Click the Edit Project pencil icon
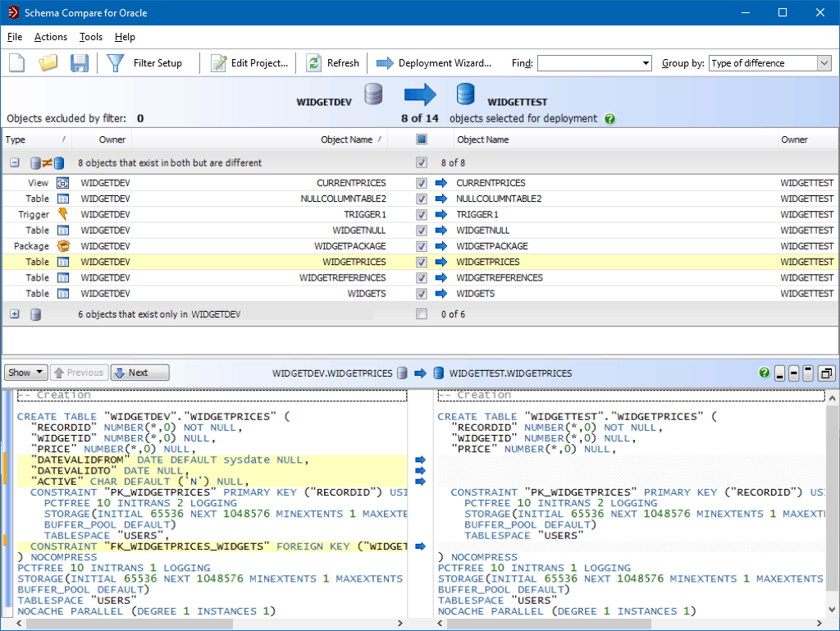Screen dimensions: 840x631 (x=217, y=62)
